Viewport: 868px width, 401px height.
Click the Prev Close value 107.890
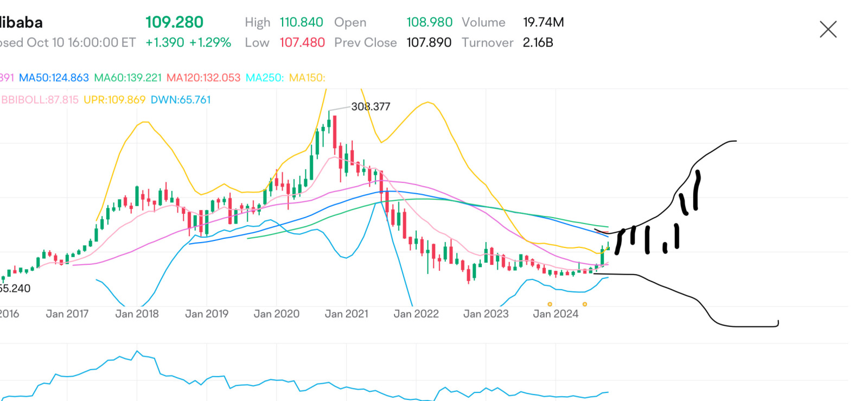(x=429, y=42)
